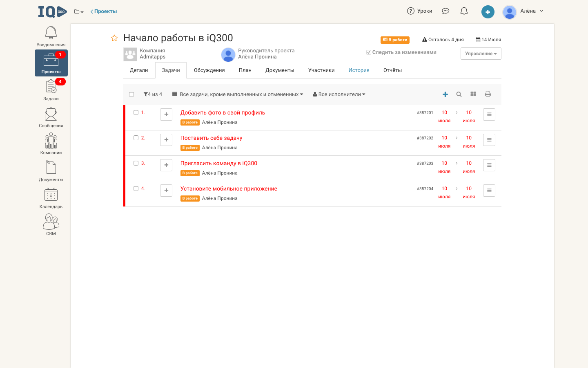Open the chat messages icon in header
This screenshot has width=588, height=368.
click(x=445, y=11)
